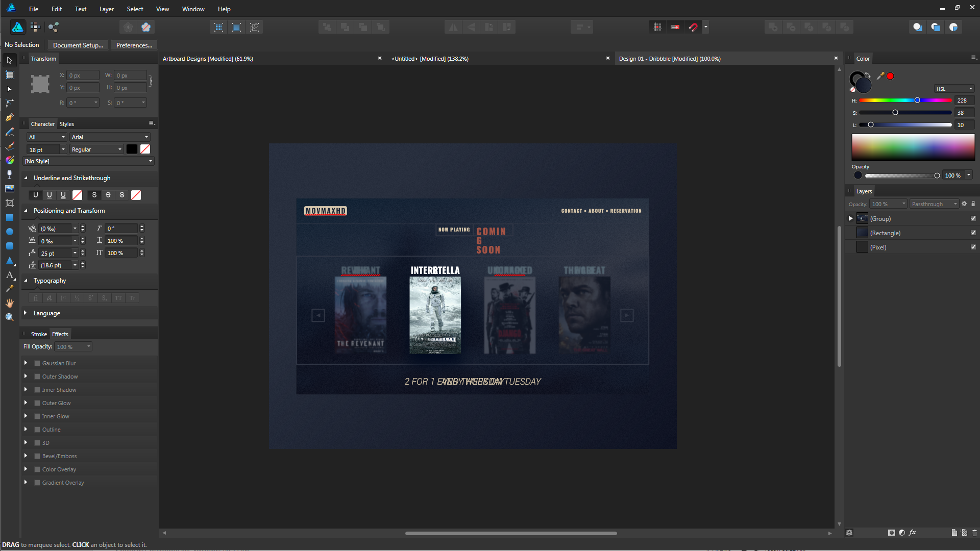980x551 pixels.
Task: Enable Outline effect checkbox
Action: point(37,430)
